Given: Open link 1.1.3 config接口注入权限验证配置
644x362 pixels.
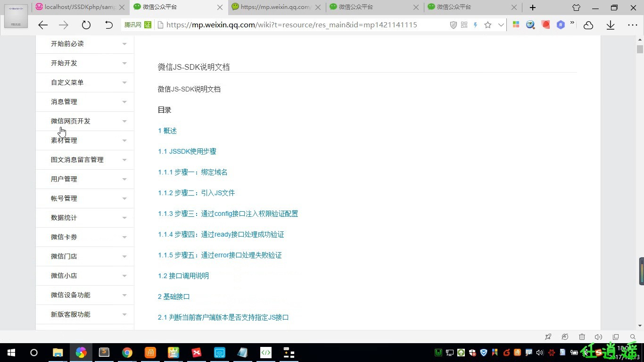Looking at the screenshot, I should click(228, 214).
